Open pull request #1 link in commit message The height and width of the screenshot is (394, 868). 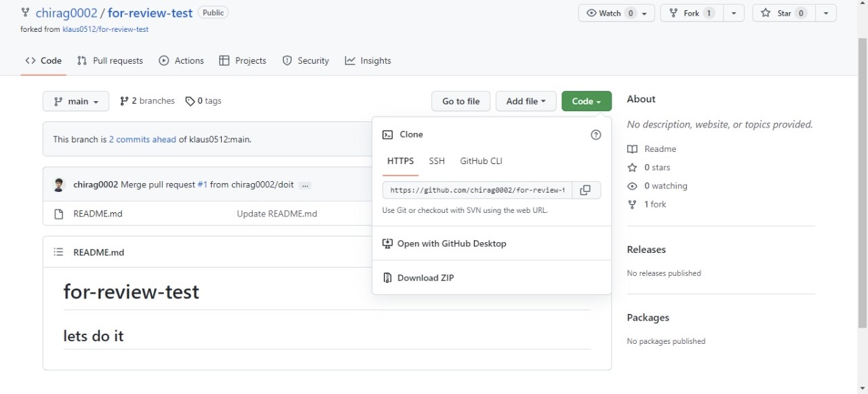tap(202, 184)
